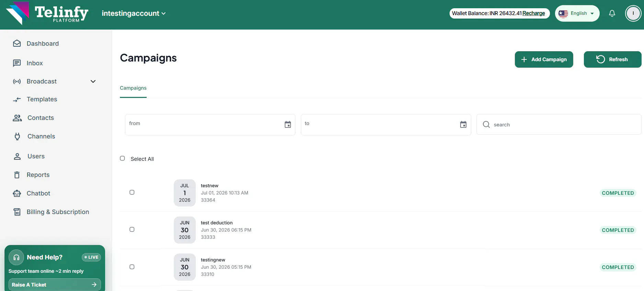Open the user profile avatar
This screenshot has height=291, width=644.
pyautogui.click(x=633, y=13)
